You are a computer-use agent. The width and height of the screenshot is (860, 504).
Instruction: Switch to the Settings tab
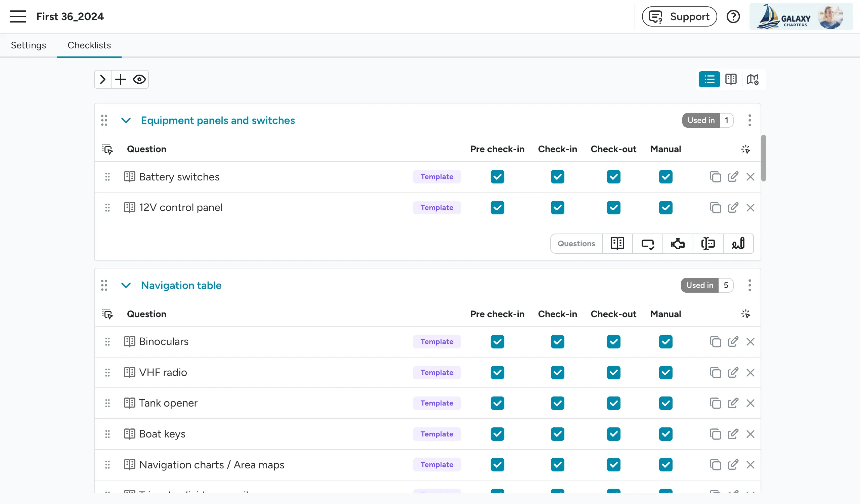coord(28,45)
